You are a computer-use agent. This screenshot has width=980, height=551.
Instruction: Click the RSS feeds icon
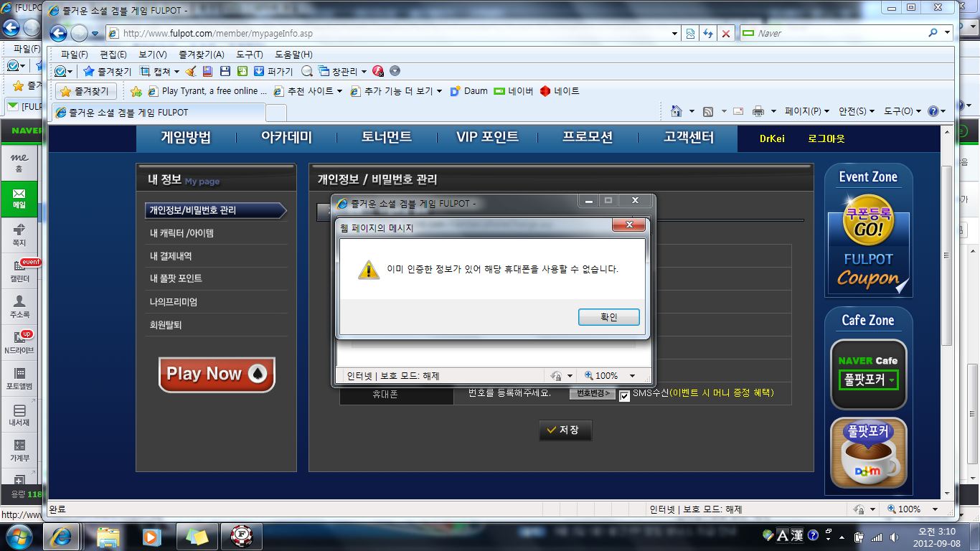pos(708,111)
